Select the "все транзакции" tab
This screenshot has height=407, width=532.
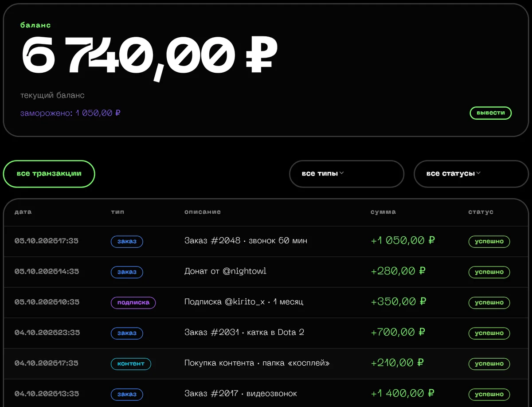click(49, 174)
